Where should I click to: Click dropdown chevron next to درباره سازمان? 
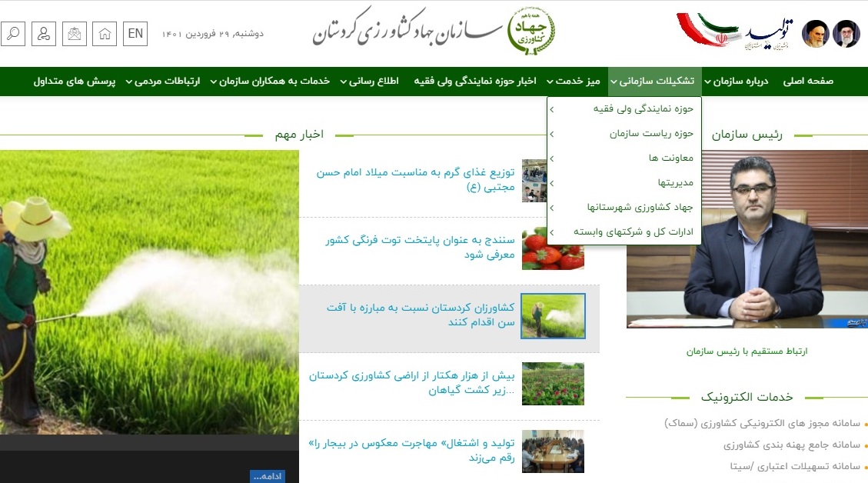[x=707, y=82]
